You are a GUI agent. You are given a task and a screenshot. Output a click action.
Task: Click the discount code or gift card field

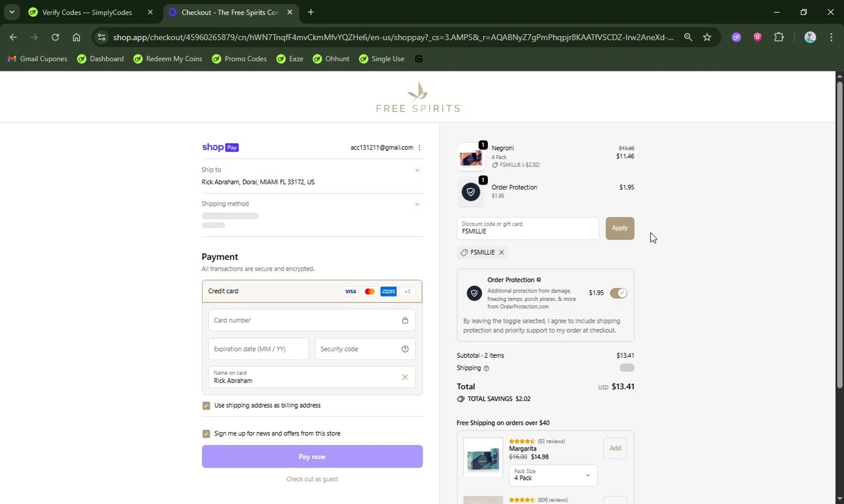click(528, 228)
